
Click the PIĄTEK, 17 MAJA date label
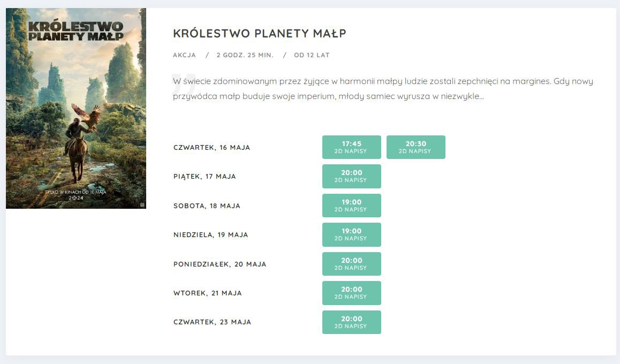click(205, 176)
